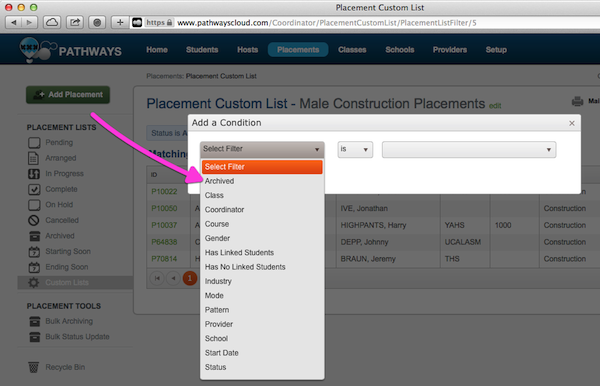Open placement P10037

(x=164, y=225)
